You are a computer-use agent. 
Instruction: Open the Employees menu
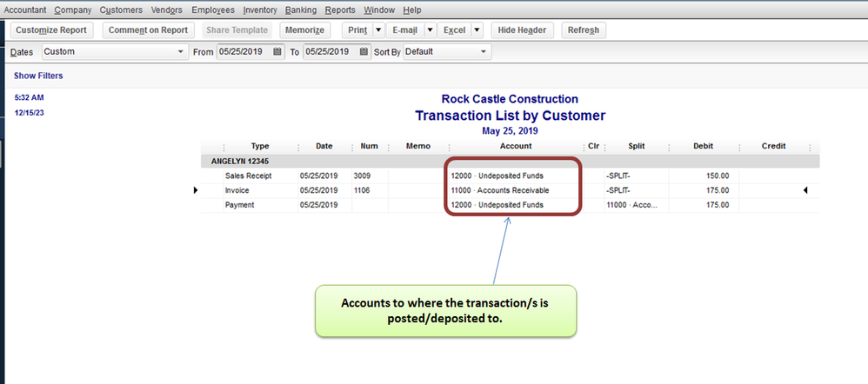tap(213, 10)
